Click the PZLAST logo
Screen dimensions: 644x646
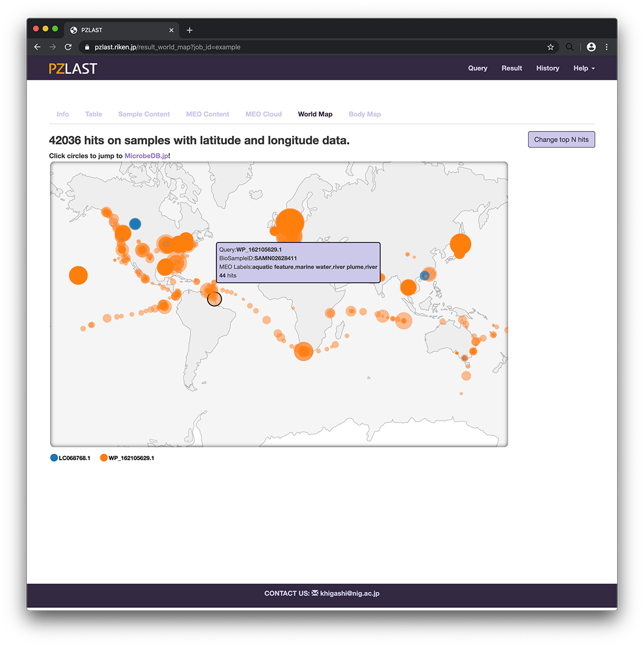pyautogui.click(x=73, y=68)
